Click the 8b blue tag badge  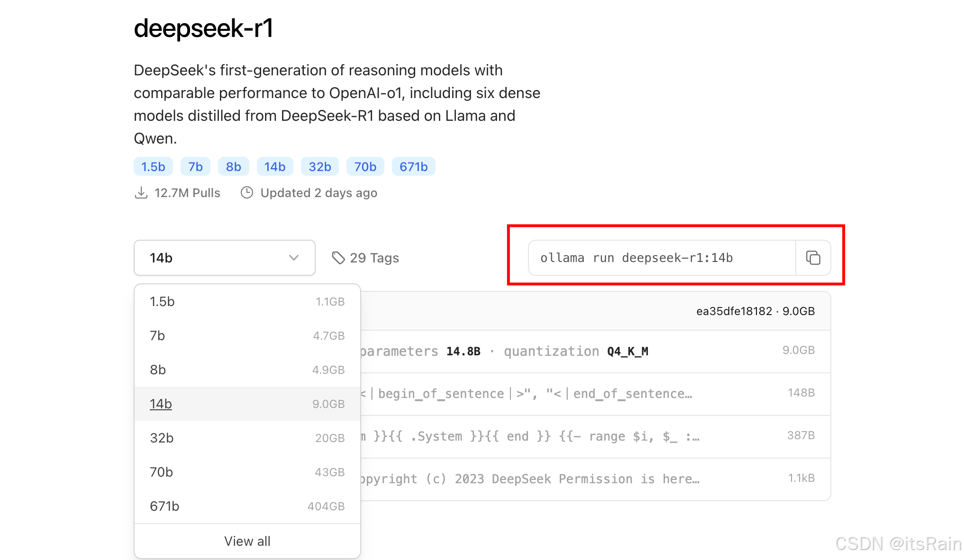pyautogui.click(x=233, y=167)
